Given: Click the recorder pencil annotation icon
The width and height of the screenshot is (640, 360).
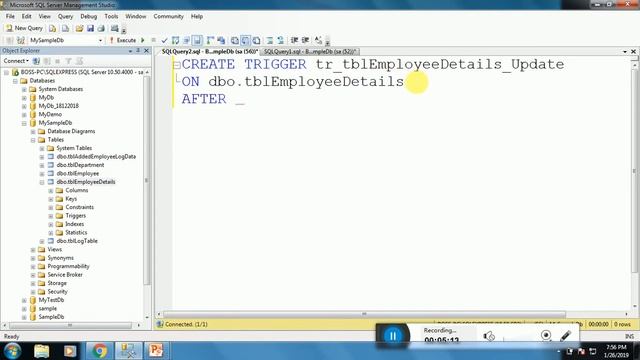Looking at the screenshot, I should [565, 336].
